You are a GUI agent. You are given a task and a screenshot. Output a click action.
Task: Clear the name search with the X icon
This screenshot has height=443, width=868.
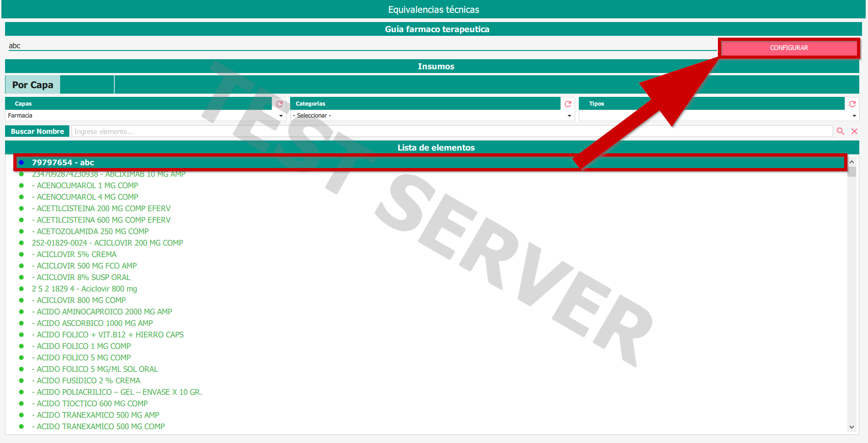tap(854, 131)
